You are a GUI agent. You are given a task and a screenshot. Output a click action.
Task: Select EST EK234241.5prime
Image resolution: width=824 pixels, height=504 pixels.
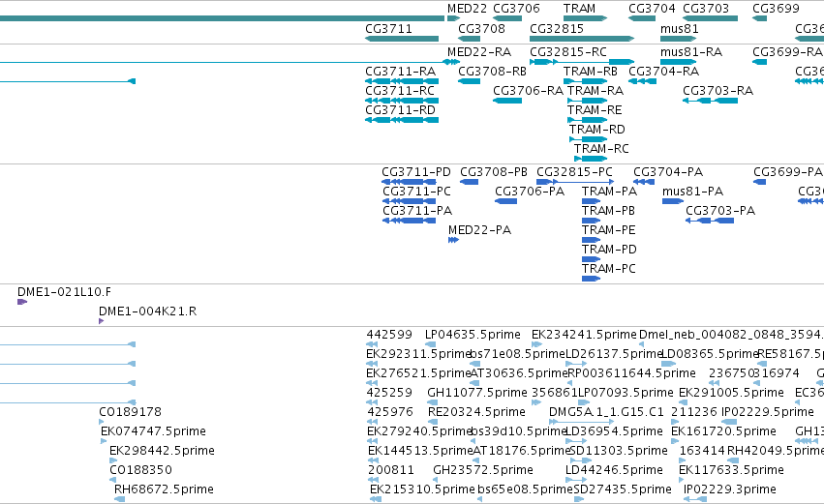[x=584, y=335]
